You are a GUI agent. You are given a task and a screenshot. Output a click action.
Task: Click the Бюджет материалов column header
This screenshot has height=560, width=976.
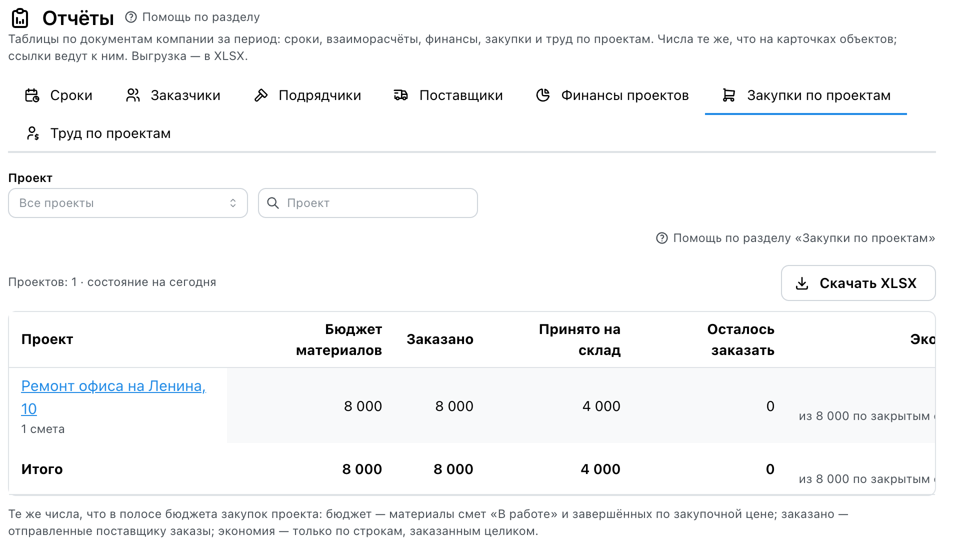pos(339,339)
